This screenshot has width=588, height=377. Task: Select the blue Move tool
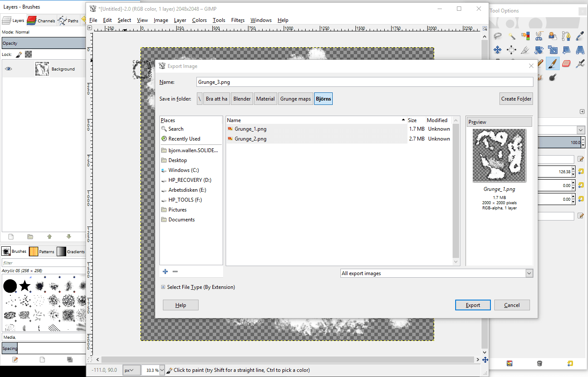(x=498, y=50)
